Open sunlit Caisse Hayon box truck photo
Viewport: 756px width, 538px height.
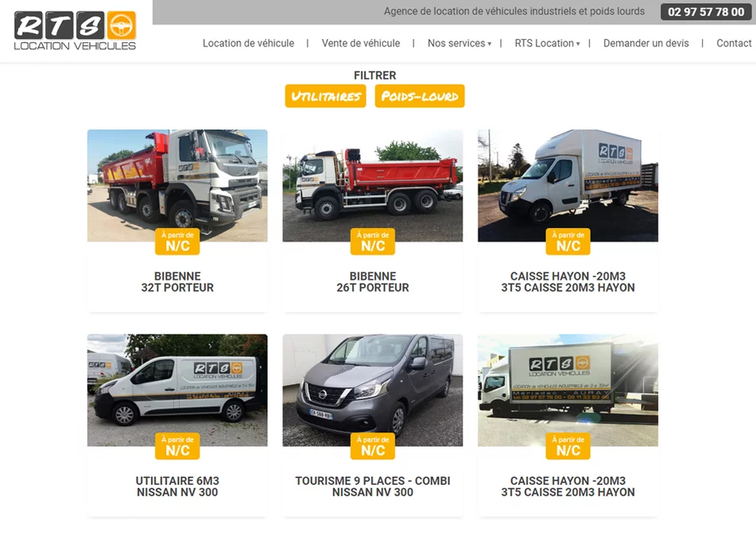pyautogui.click(x=568, y=390)
